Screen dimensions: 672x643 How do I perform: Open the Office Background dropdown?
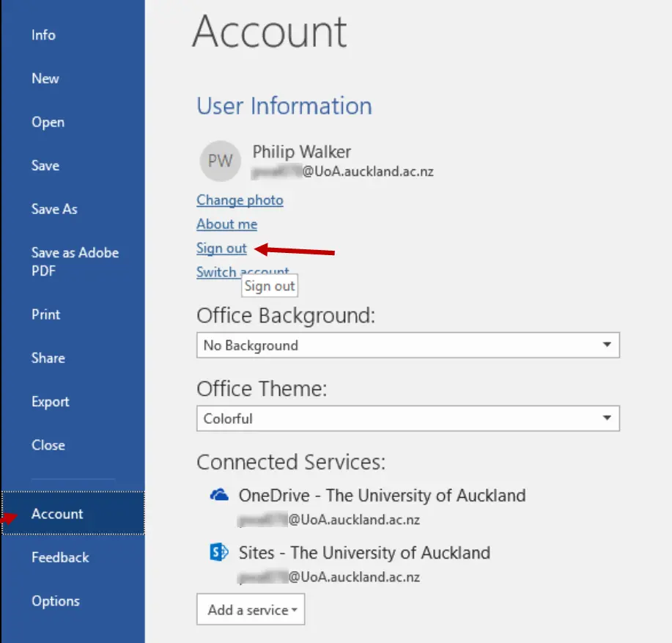click(407, 345)
